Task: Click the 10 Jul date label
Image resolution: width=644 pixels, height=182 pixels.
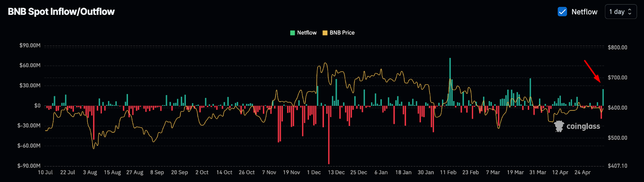Action: [x=45, y=172]
